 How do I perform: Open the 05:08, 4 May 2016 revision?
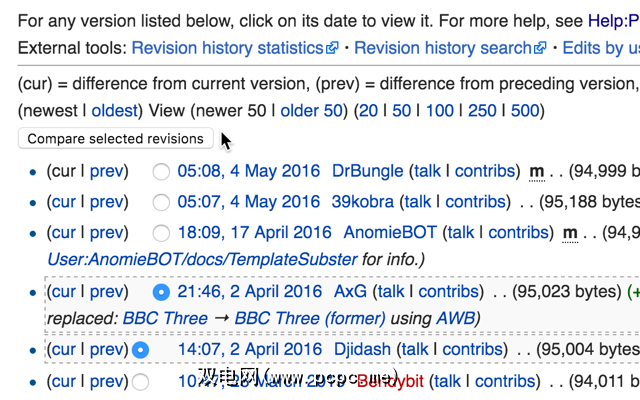(x=248, y=172)
